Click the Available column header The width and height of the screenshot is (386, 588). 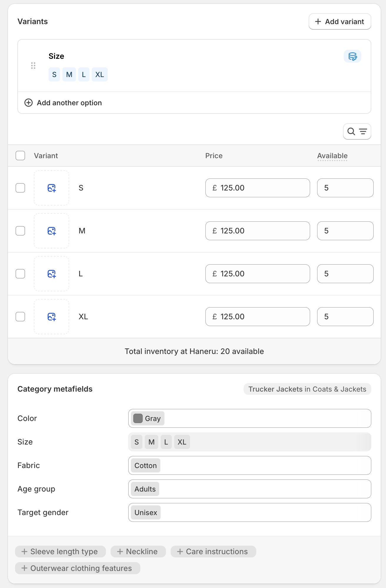(x=332, y=156)
